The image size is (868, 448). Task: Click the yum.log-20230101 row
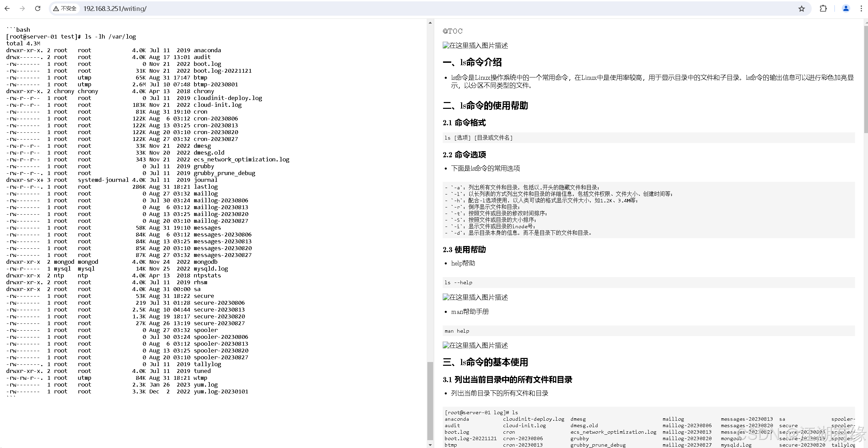coord(127,391)
